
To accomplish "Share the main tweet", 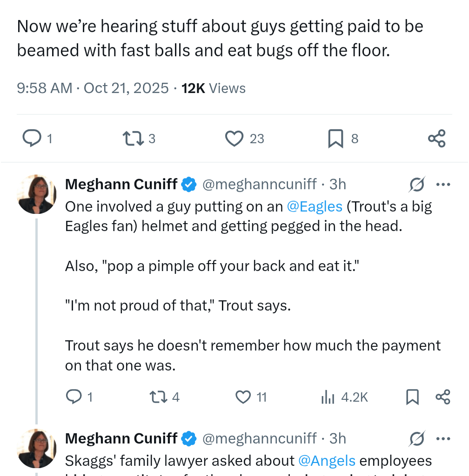I will tap(436, 138).
